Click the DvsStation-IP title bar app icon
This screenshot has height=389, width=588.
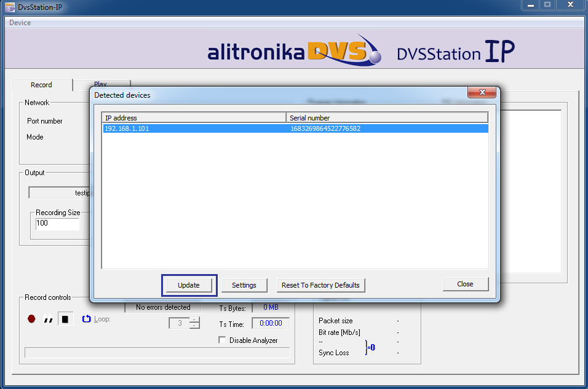pos(9,6)
